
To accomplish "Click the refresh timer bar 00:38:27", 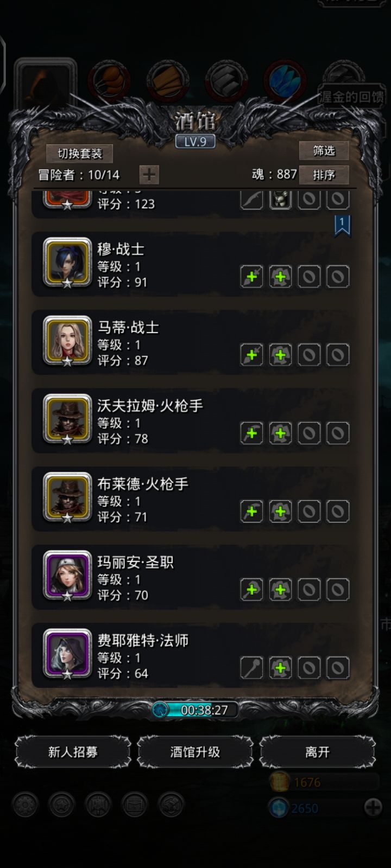I will click(x=195, y=710).
